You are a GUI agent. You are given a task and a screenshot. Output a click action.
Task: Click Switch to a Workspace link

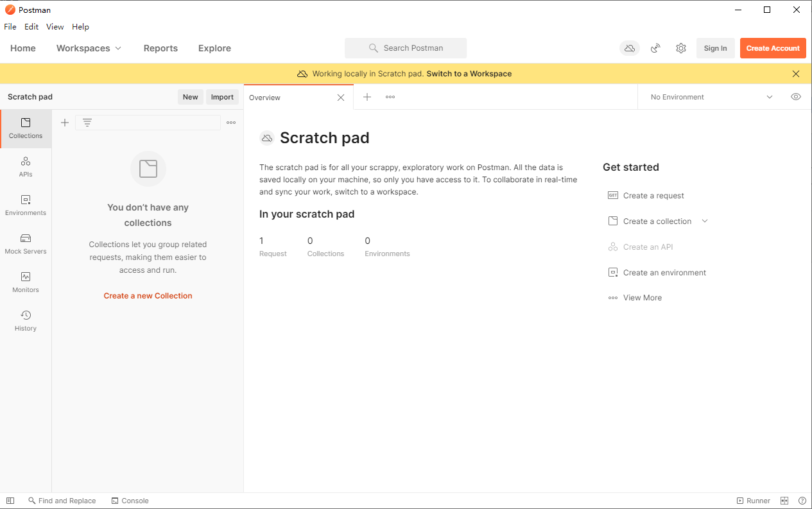pos(469,74)
